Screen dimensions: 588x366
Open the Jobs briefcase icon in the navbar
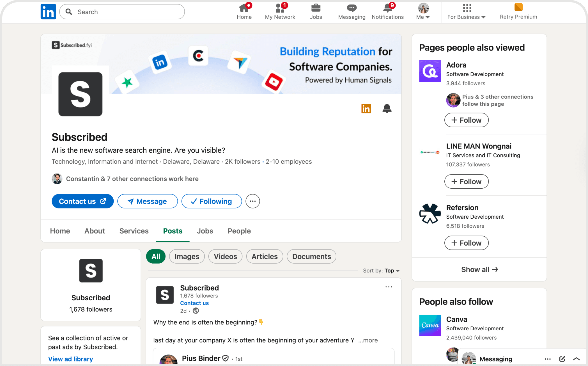click(x=316, y=8)
